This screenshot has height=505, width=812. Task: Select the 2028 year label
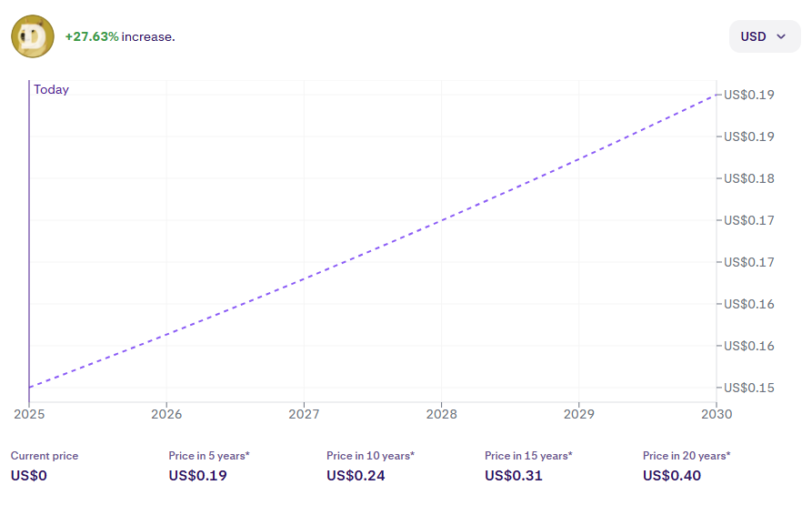point(441,414)
